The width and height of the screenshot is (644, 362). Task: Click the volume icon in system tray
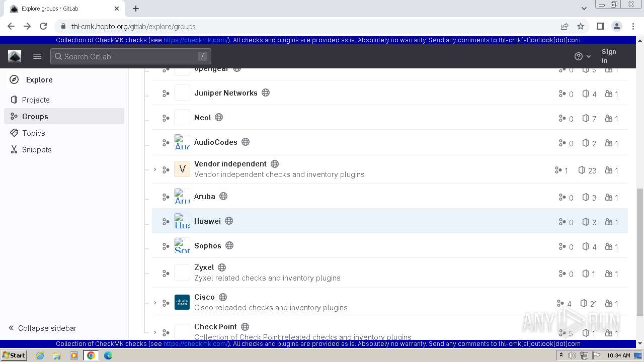tap(572, 355)
